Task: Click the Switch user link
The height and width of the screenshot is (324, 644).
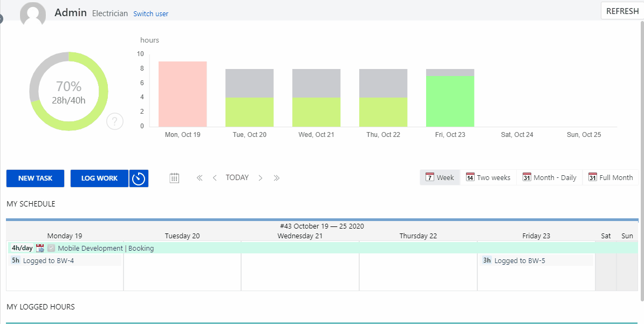Action: [x=150, y=13]
